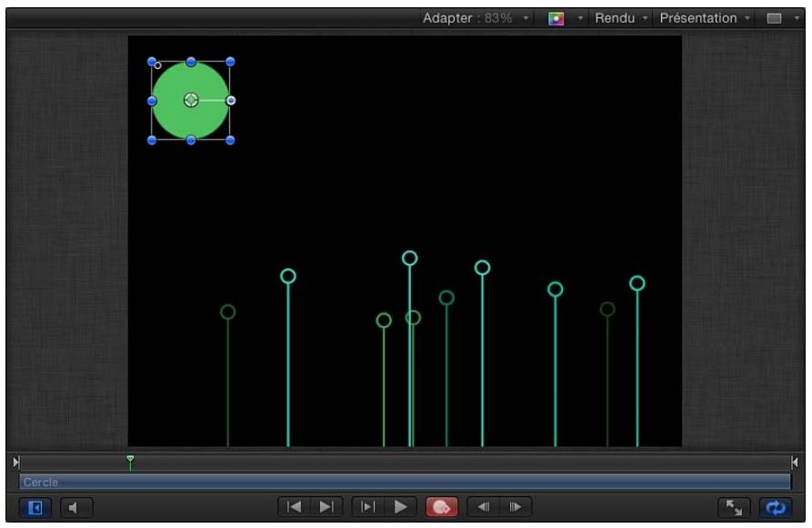This screenshot has width=812, height=528.
Task: Click the project Out point marker
Action: click(795, 462)
